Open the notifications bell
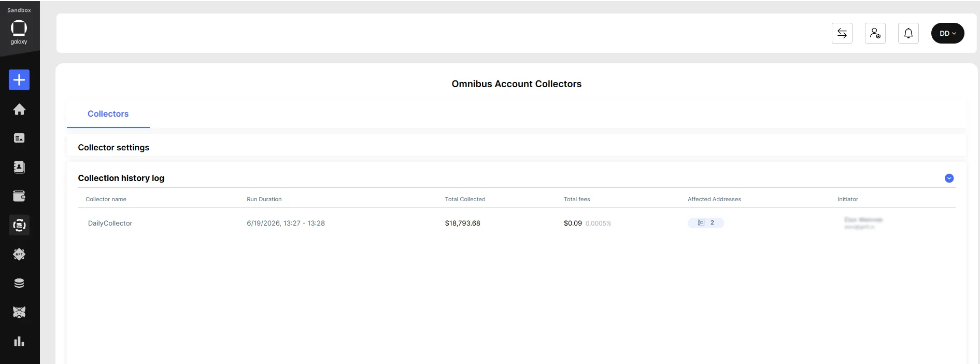The width and height of the screenshot is (980, 364). pos(908,33)
